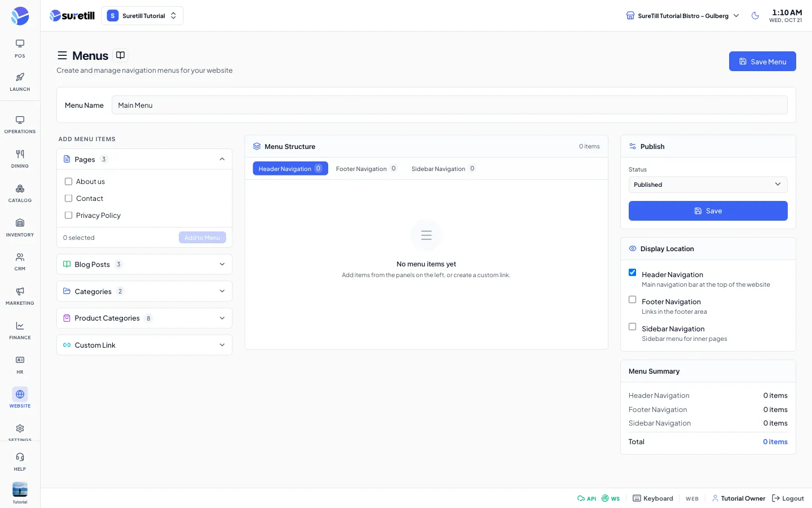Expand the Product Categories panel
The width and height of the screenshot is (812, 508).
click(x=144, y=318)
